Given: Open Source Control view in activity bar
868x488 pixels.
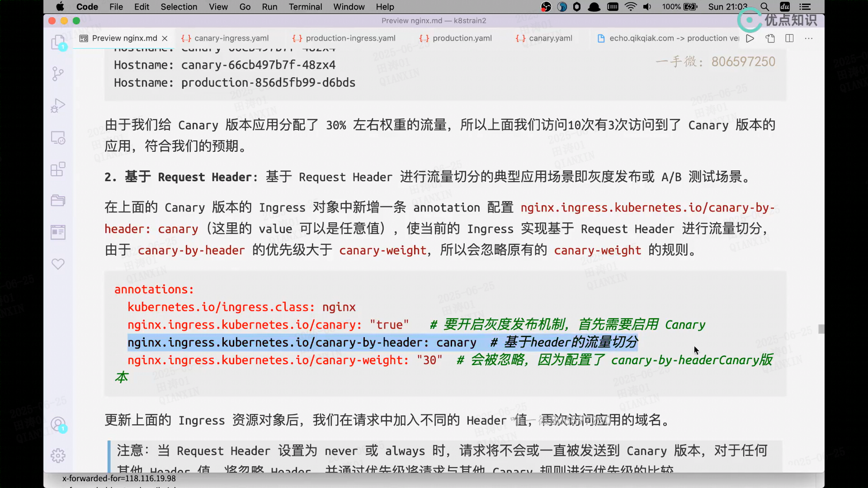Looking at the screenshot, I should [x=58, y=74].
